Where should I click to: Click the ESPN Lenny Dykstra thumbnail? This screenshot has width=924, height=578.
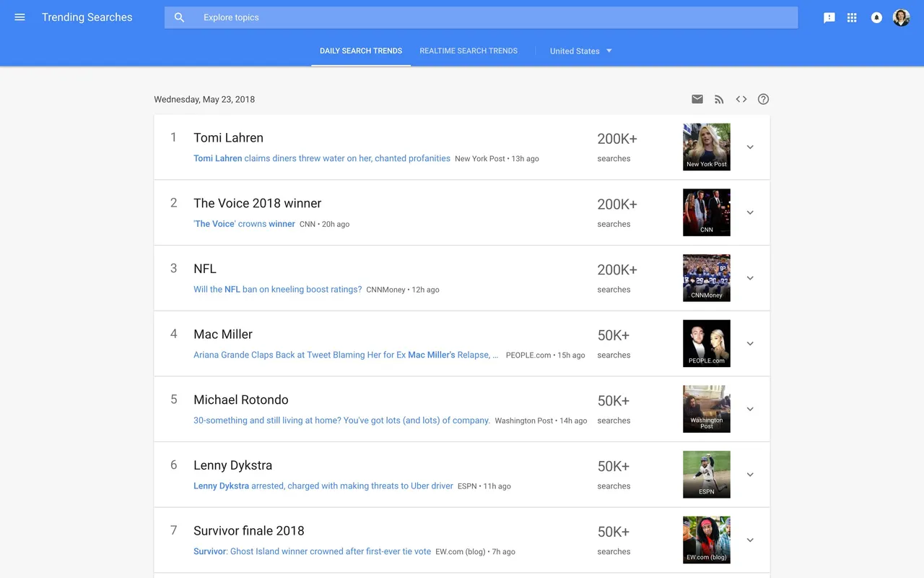707,475
